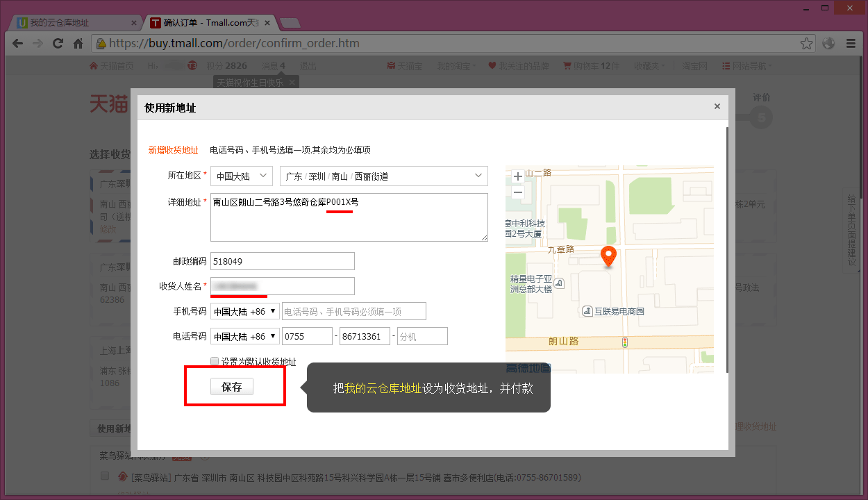Open 消息 4 messages link
868x500 pixels.
[x=274, y=66]
